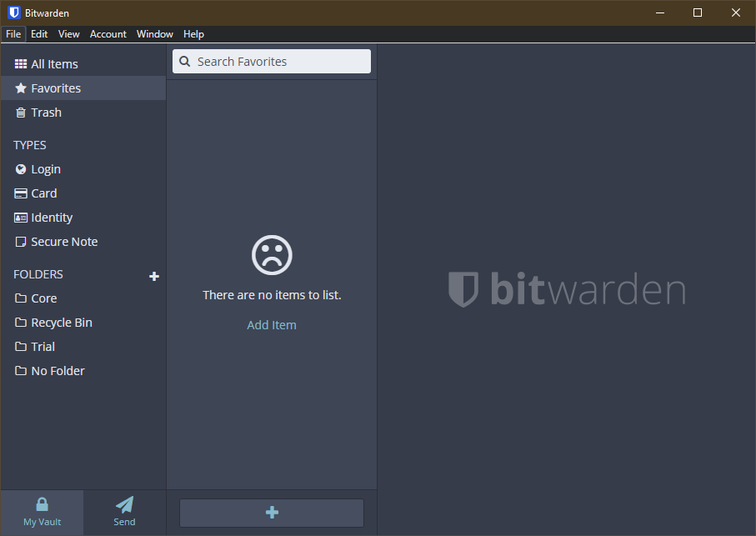Viewport: 756px width, 536px height.
Task: Click the Trash can icon
Action: point(21,113)
